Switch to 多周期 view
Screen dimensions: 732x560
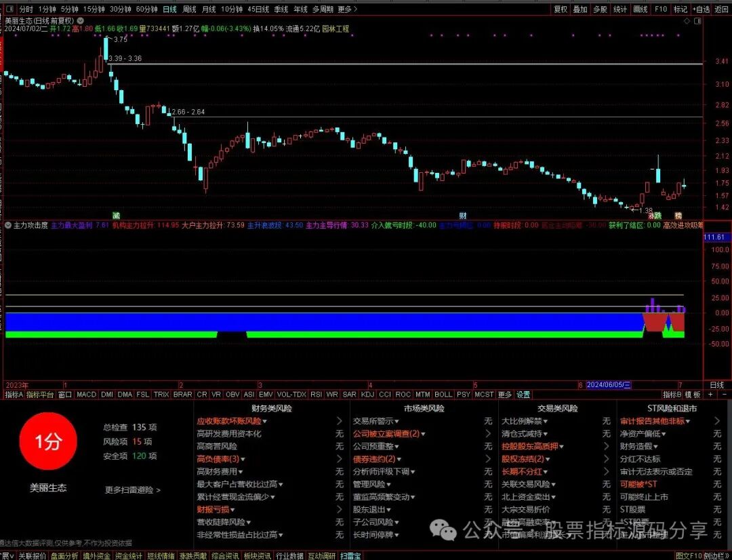[323, 9]
